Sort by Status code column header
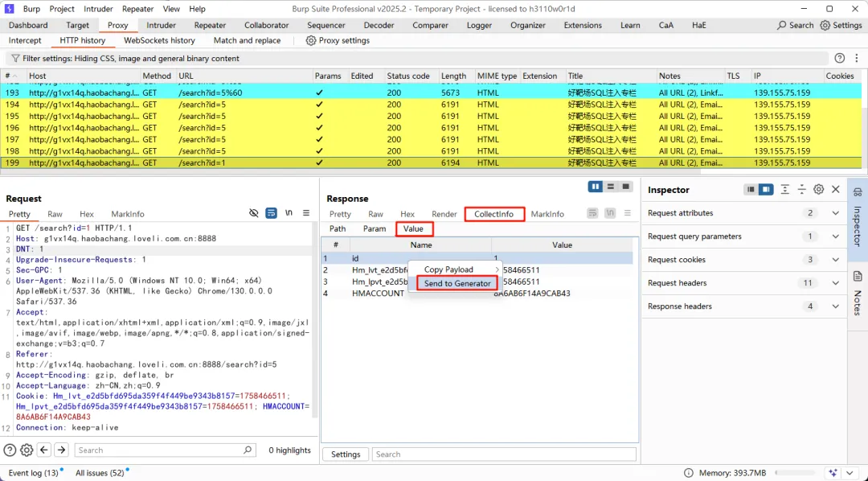This screenshot has height=481, width=868. [411, 76]
